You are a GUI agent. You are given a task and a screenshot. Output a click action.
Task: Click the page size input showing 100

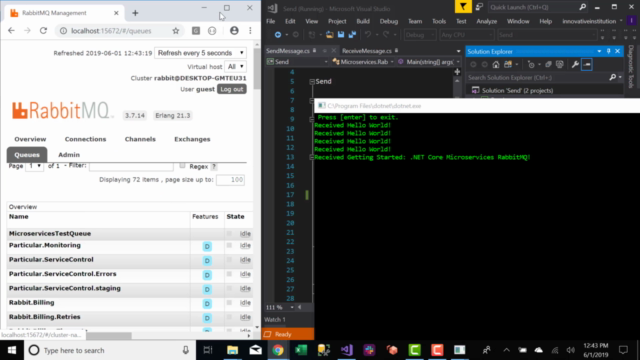[230, 180]
